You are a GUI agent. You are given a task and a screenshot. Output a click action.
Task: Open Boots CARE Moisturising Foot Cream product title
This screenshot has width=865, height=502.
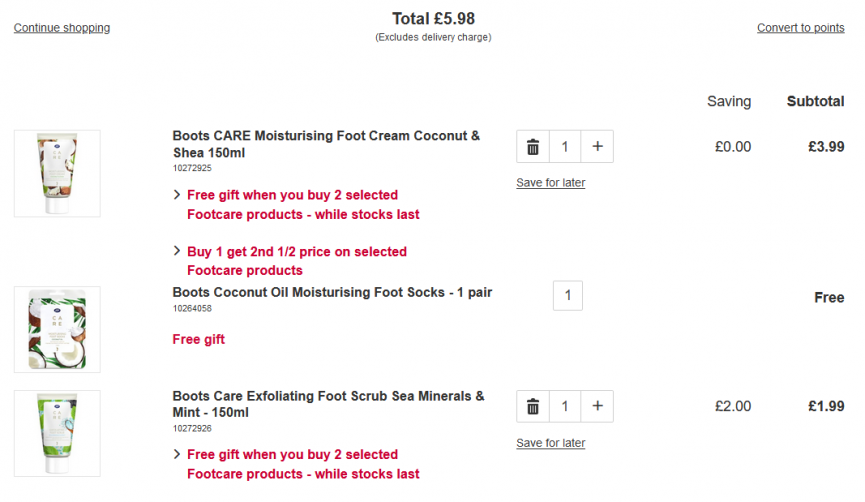click(326, 144)
